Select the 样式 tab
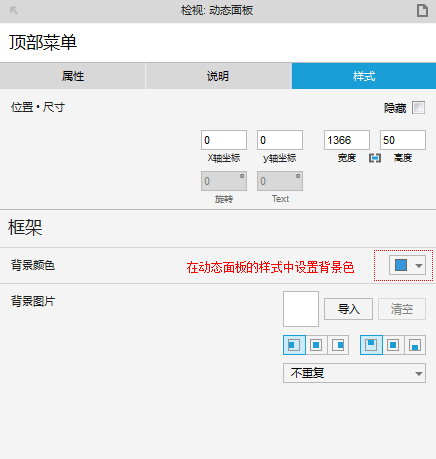This screenshot has width=436, height=459. (x=364, y=76)
